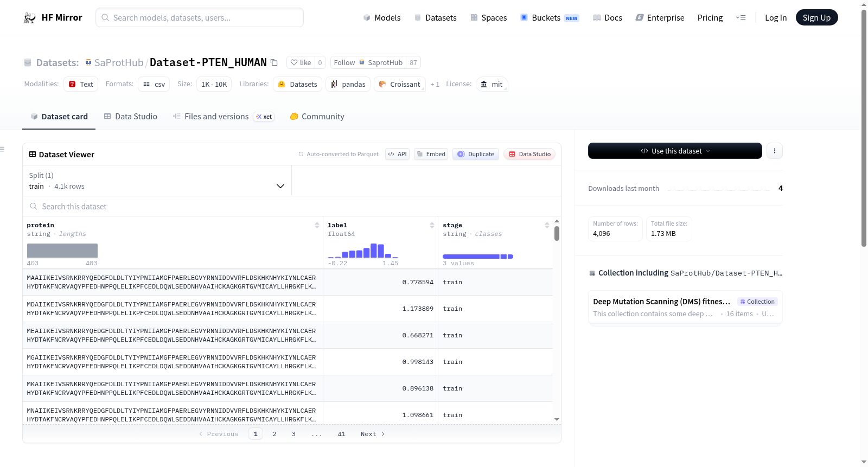The width and height of the screenshot is (868, 467).
Task: Click the label distribution histogram
Action: (x=363, y=251)
